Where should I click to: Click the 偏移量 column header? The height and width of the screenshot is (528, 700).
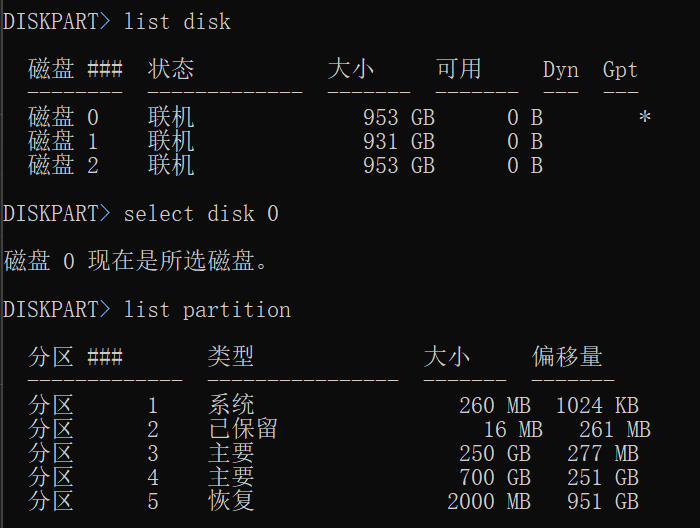tap(567, 357)
